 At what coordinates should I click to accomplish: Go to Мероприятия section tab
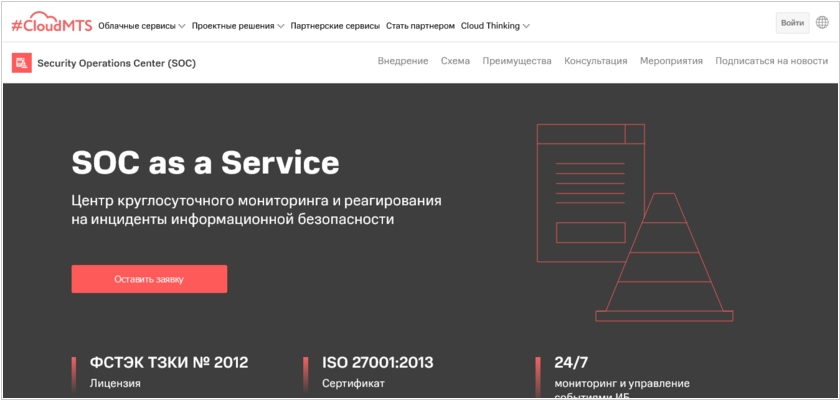point(671,61)
